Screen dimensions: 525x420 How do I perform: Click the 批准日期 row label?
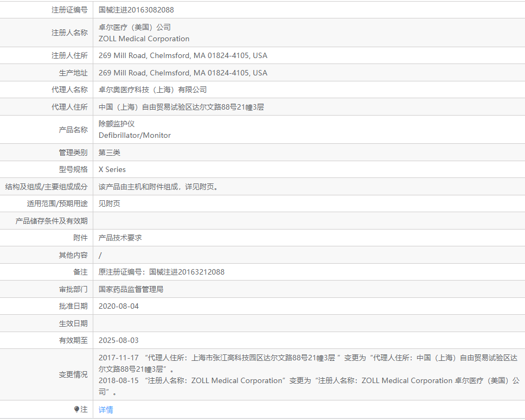(73, 306)
